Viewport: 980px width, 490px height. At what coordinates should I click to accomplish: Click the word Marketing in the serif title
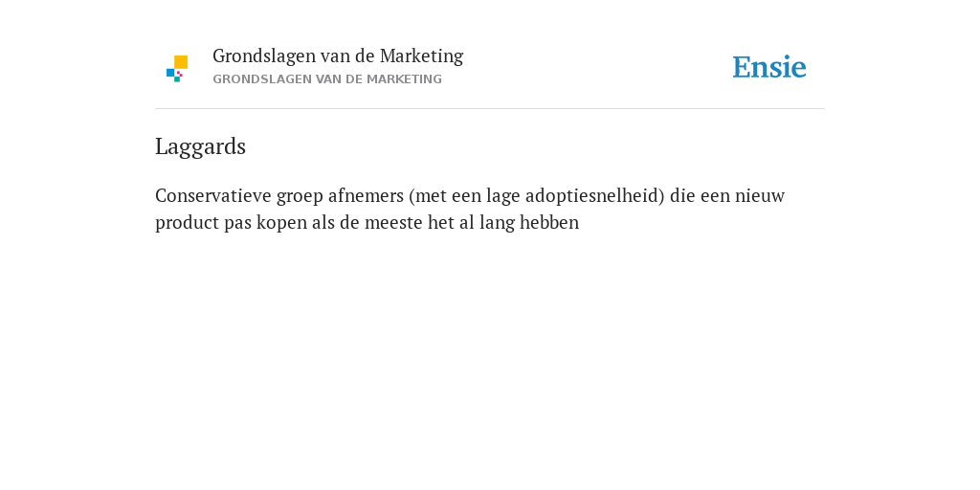pyautogui.click(x=421, y=56)
